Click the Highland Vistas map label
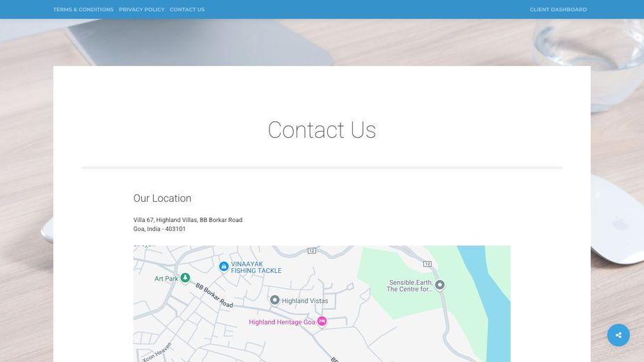Viewport: 644px width, 362px height. tap(305, 301)
